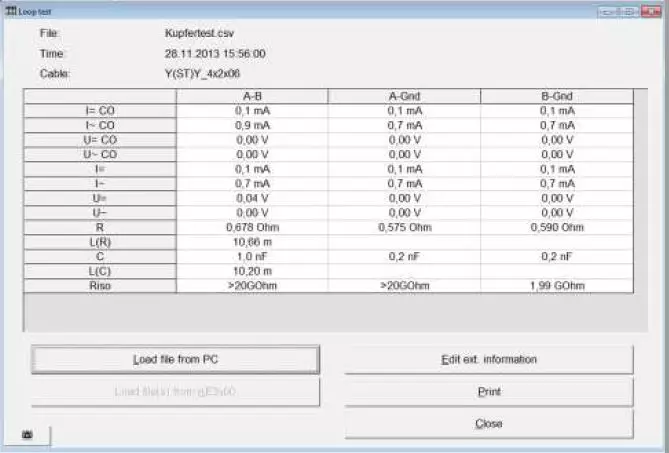Click the 1,0 nF cell
This screenshot has width=669, height=453.
(x=252, y=256)
